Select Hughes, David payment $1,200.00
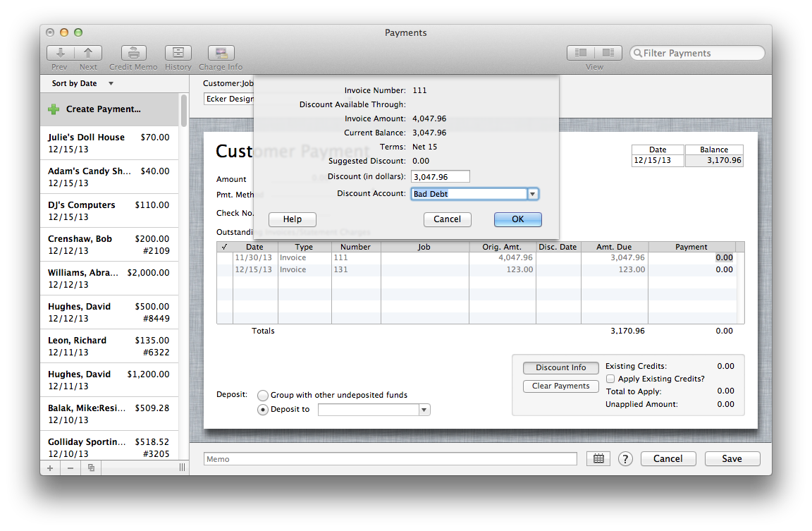The width and height of the screenshot is (812, 531). tap(109, 379)
